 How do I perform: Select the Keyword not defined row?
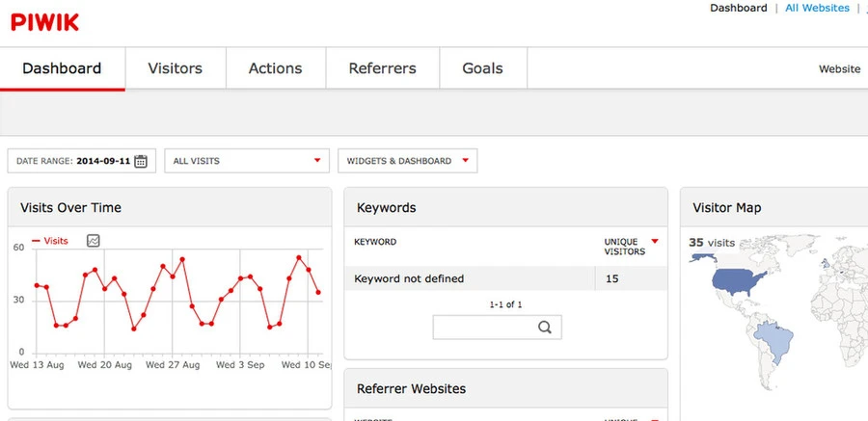click(x=409, y=278)
